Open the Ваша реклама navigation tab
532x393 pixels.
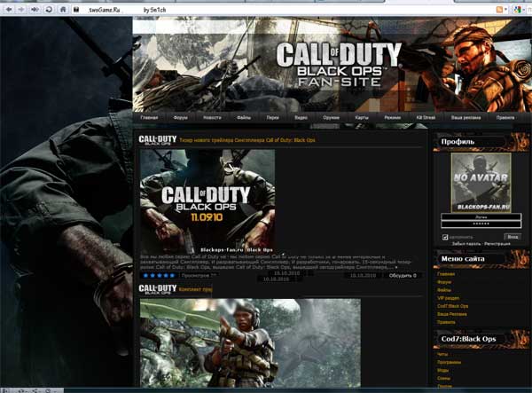coord(465,117)
